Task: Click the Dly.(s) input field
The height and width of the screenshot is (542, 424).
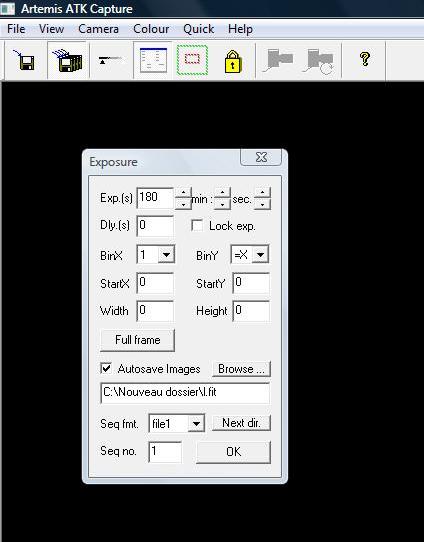Action: tap(155, 226)
